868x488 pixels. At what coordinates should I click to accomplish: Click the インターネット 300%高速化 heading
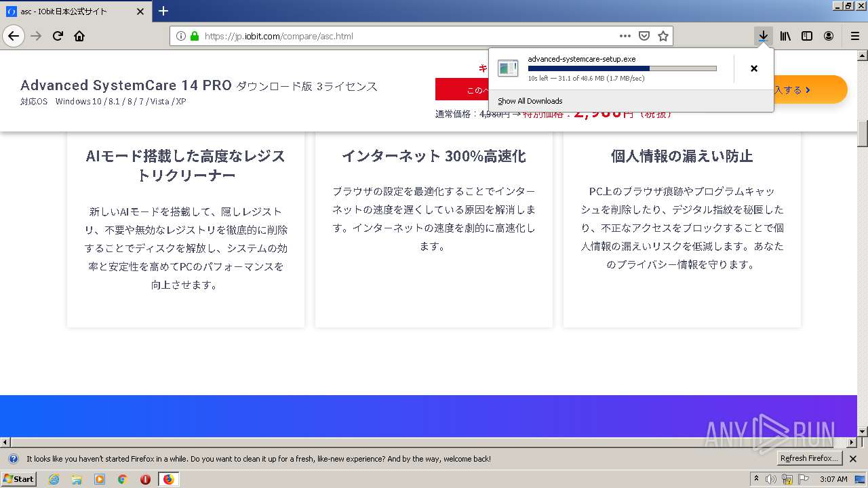pos(434,156)
